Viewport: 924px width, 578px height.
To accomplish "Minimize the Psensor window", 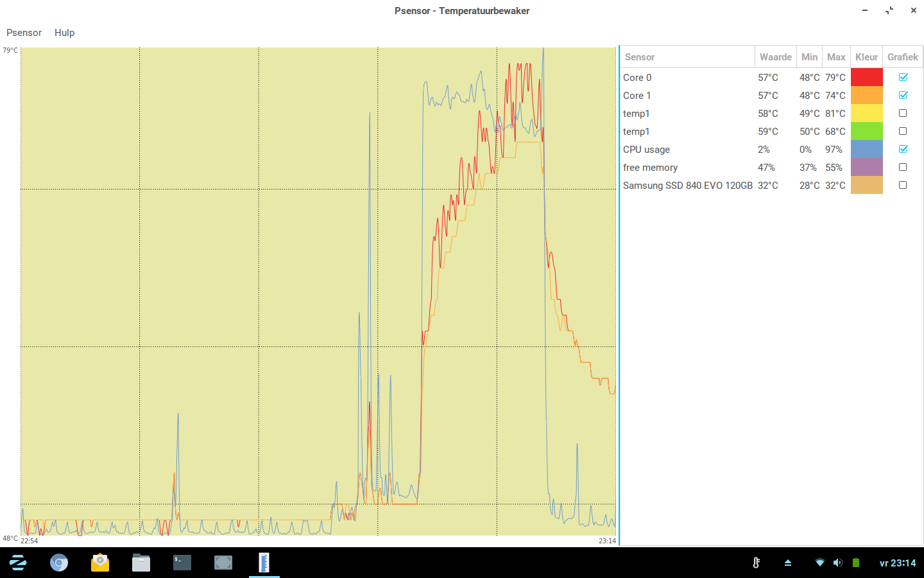I will click(x=865, y=10).
